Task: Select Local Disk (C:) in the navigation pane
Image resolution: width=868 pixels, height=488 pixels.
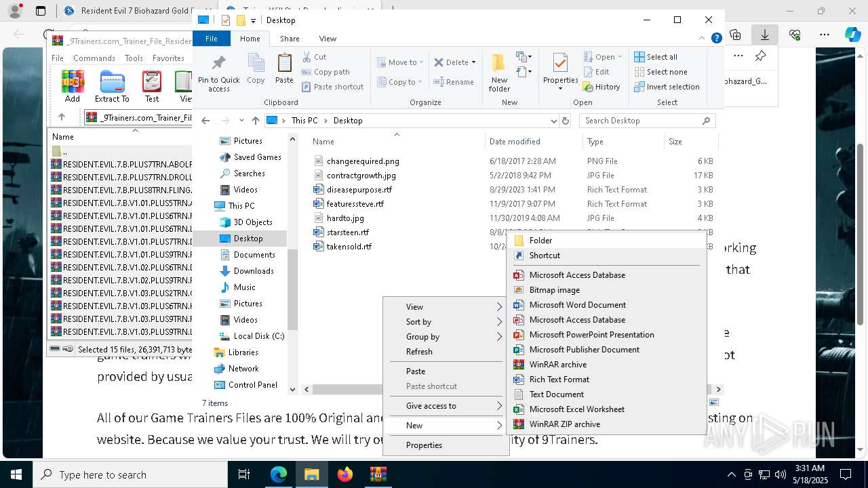Action: pos(259,336)
